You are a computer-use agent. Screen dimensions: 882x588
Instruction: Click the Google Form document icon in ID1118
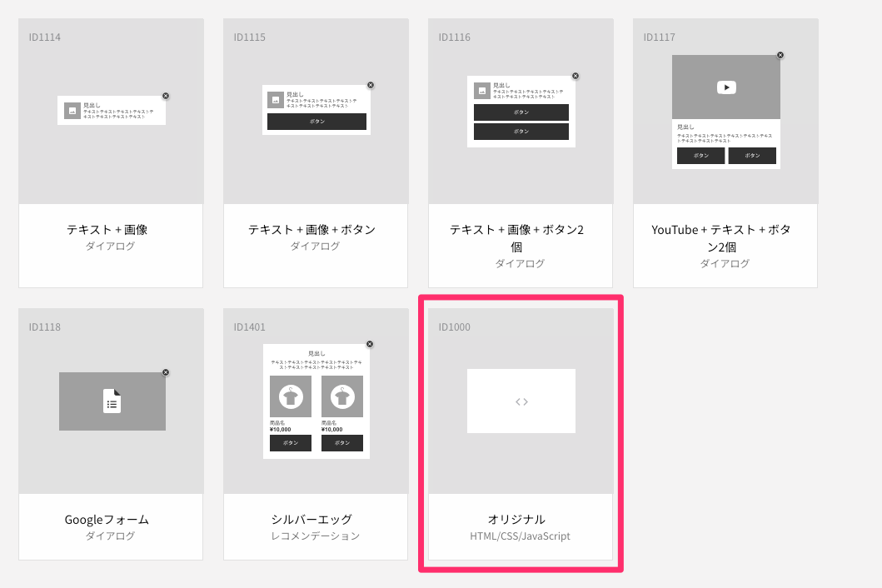(x=112, y=401)
